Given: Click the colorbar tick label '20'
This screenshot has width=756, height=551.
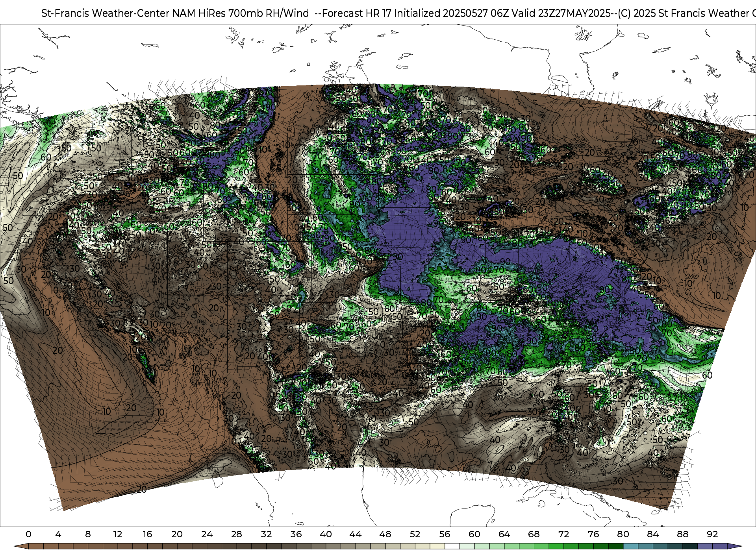Looking at the screenshot, I should point(177,534).
